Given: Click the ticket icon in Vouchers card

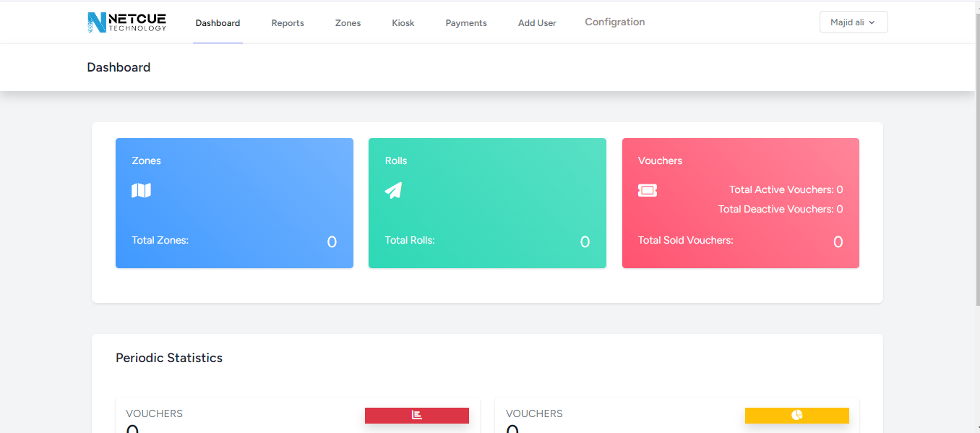Looking at the screenshot, I should pyautogui.click(x=648, y=190).
